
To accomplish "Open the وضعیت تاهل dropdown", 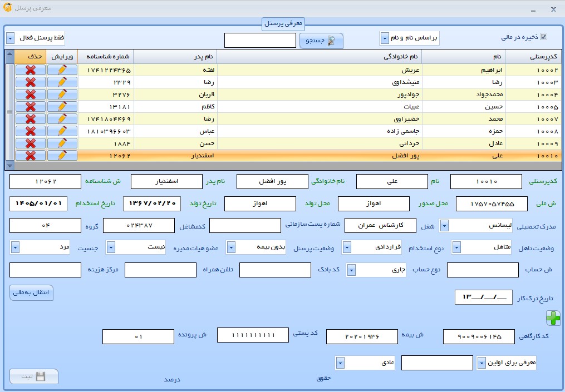I will (x=456, y=247).
